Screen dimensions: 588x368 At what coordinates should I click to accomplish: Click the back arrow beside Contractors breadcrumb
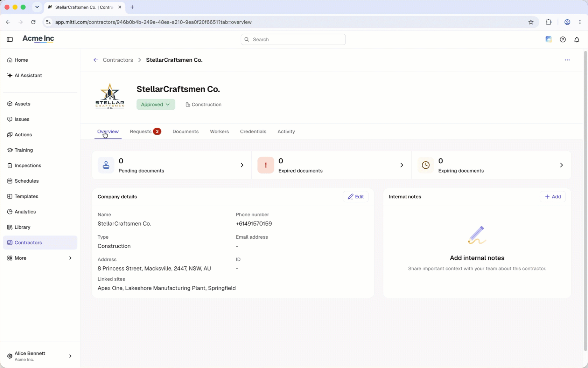click(96, 60)
